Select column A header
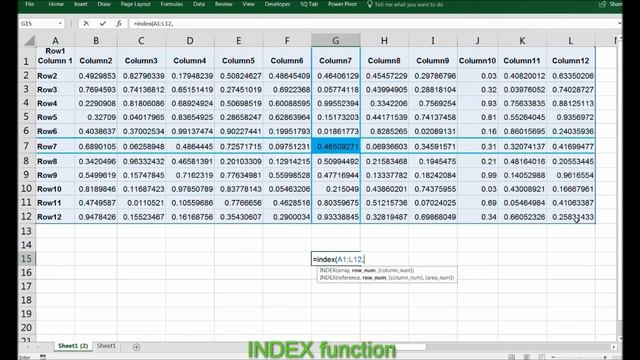The width and height of the screenshot is (640, 360). 55,40
